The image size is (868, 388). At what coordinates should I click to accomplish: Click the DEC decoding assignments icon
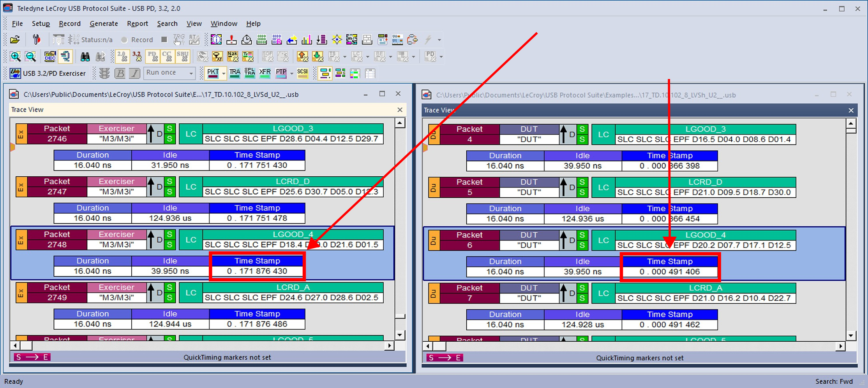point(50,57)
